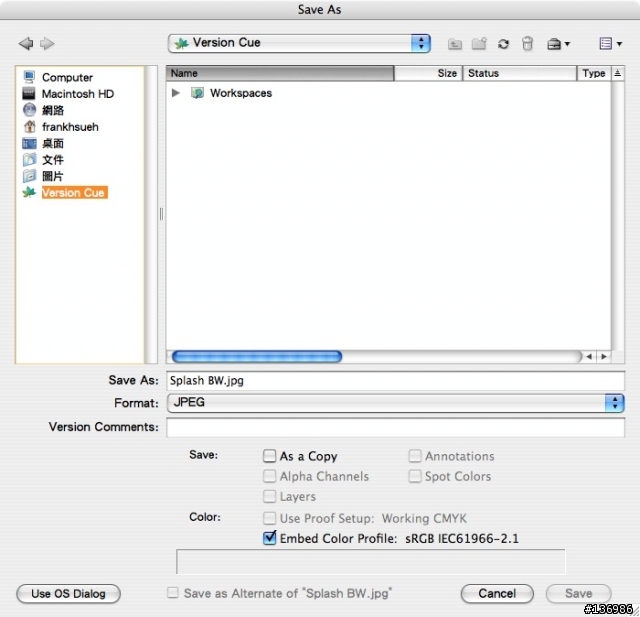Click the trash delete icon
Screen dimensions: 640x617
[527, 43]
